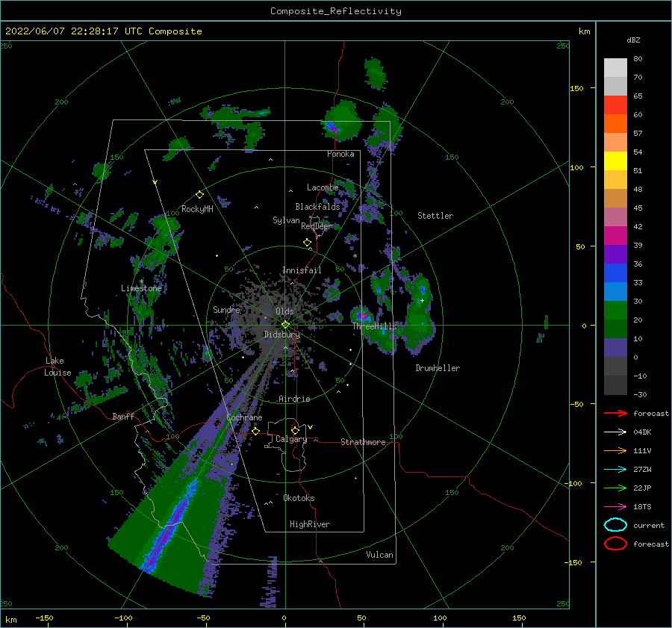Click the Sylvan label on map
Screen dimensions: 672x628
286,220
